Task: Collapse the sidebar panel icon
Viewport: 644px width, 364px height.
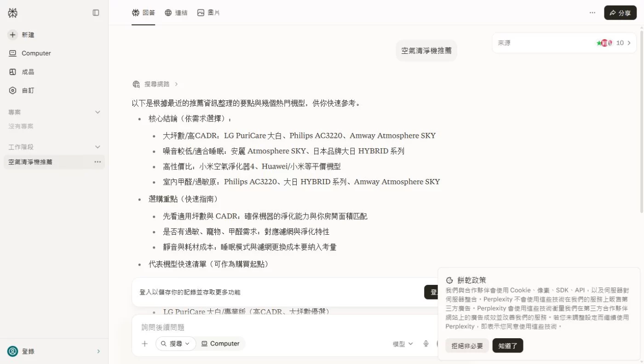Action: tap(96, 13)
